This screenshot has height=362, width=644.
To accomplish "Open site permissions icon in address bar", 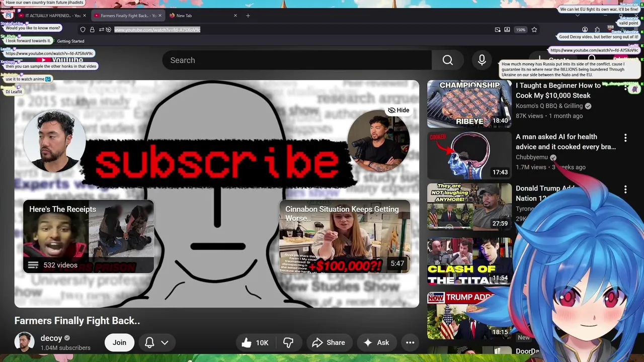I will (101, 30).
